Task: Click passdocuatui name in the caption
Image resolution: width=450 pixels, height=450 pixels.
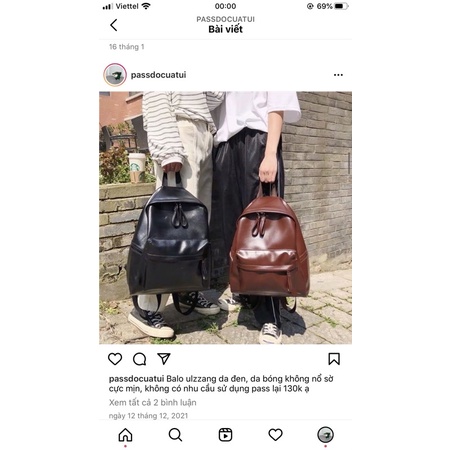Action: pyautogui.click(x=136, y=379)
